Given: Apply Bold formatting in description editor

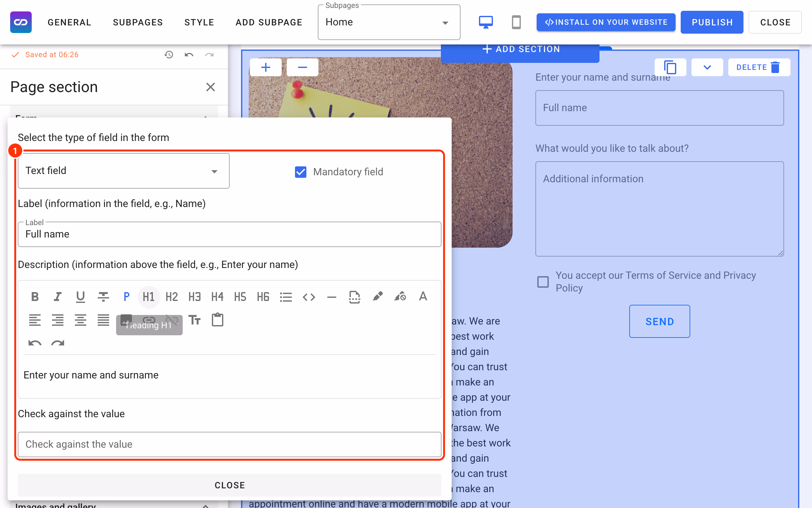Looking at the screenshot, I should (35, 297).
